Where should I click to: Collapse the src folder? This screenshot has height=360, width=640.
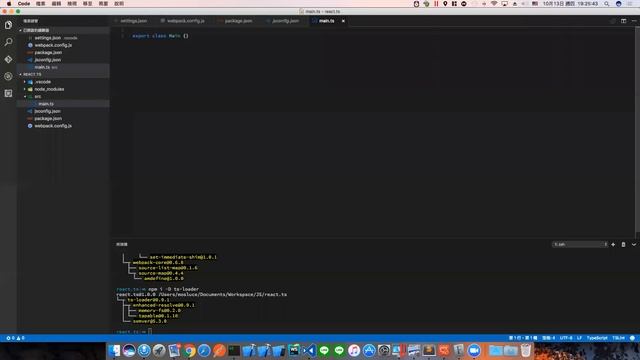tap(38, 96)
